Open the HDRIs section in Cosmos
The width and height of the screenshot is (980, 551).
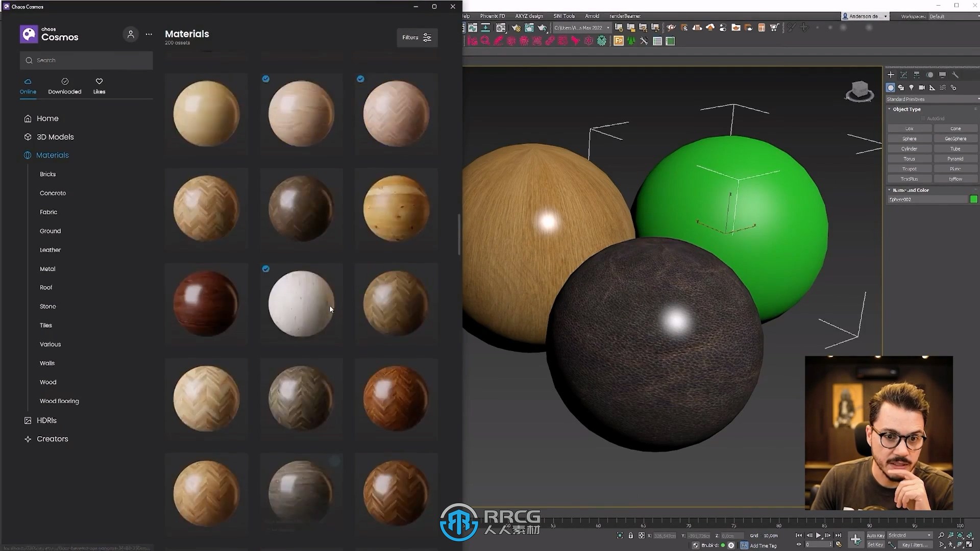46,420
